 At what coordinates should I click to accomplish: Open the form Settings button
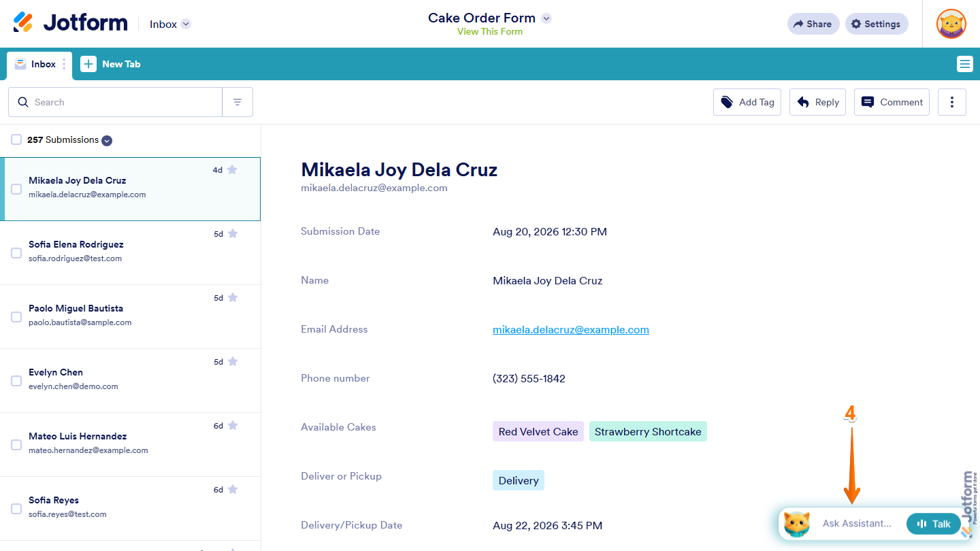click(x=877, y=24)
